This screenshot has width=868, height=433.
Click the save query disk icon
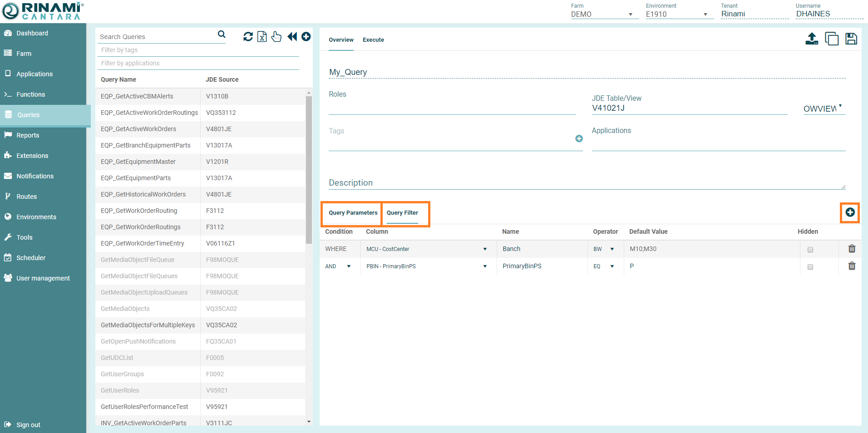tap(851, 39)
